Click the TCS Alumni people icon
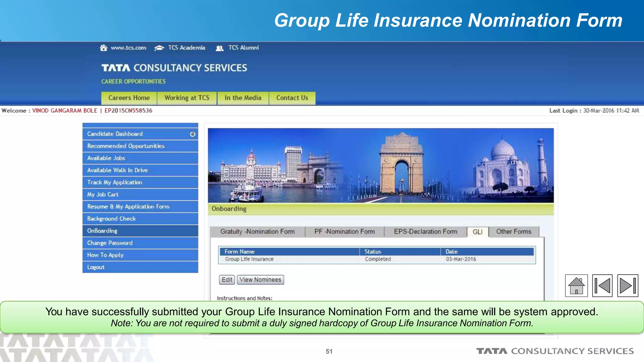 219,48
